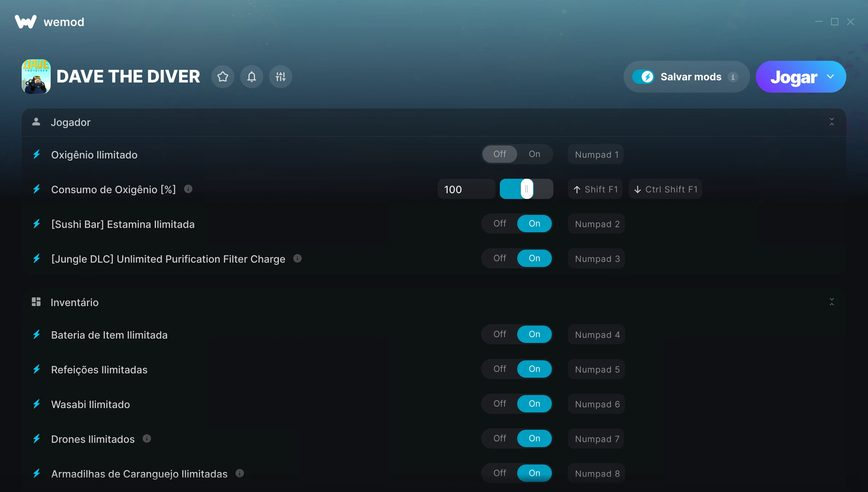This screenshot has height=492, width=868.
Task: Change the Numpad 4 hotkey
Action: click(596, 335)
